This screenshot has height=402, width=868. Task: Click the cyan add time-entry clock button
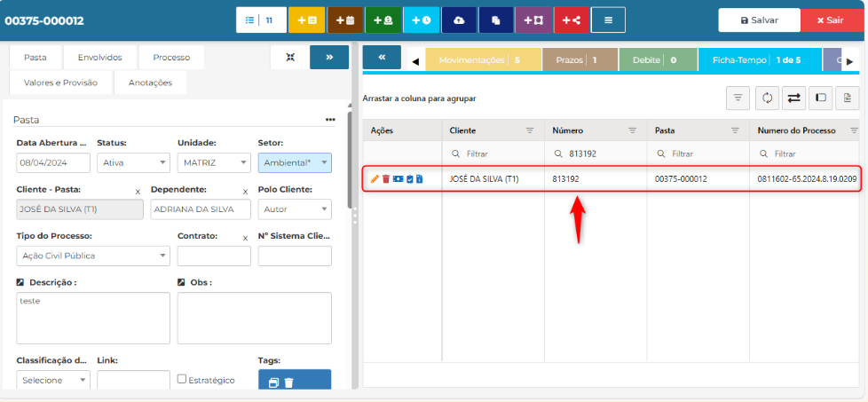click(x=422, y=20)
